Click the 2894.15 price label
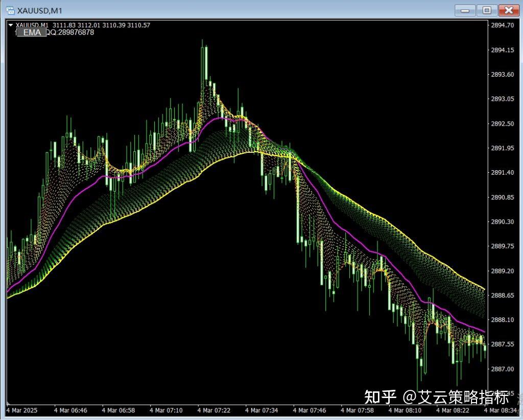The image size is (523, 420). click(x=503, y=50)
